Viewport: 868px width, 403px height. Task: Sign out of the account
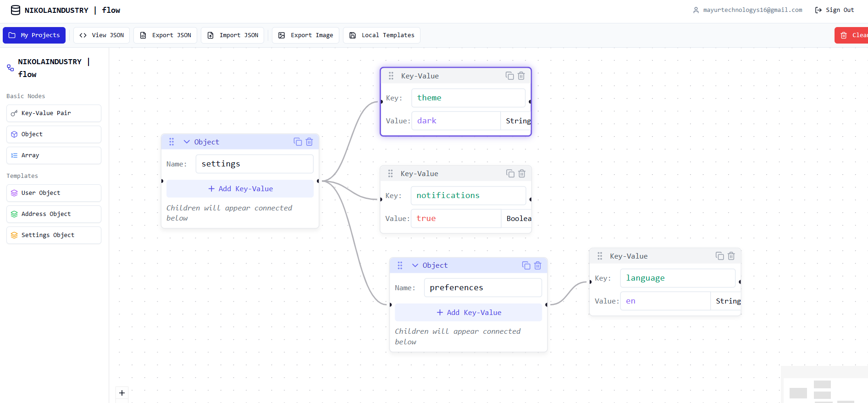pyautogui.click(x=835, y=10)
